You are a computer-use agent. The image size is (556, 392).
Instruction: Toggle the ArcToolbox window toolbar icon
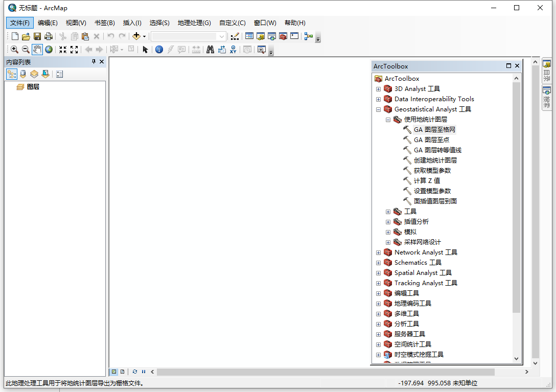point(283,36)
